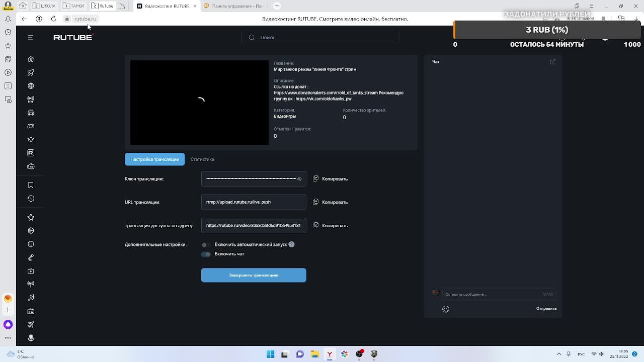Click the URL трансляции field
The image size is (644, 362).
click(254, 202)
